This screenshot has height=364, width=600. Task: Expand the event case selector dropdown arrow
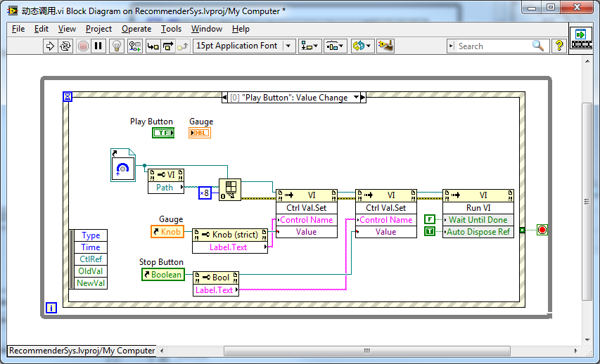click(x=356, y=98)
